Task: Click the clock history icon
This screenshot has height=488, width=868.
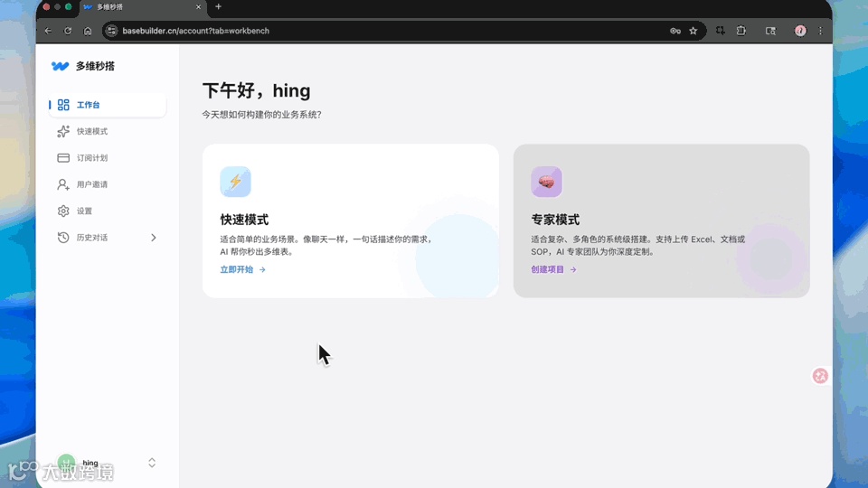Action: coord(63,238)
